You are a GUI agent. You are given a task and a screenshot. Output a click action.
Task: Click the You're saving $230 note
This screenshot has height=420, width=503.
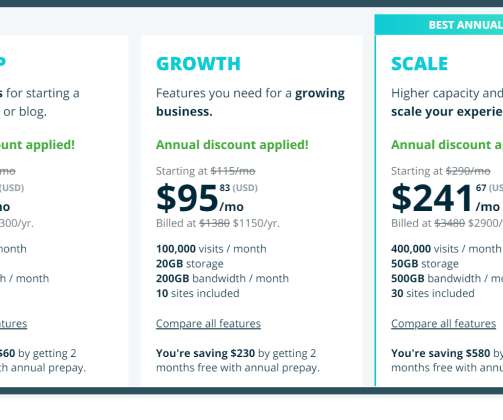click(238, 360)
